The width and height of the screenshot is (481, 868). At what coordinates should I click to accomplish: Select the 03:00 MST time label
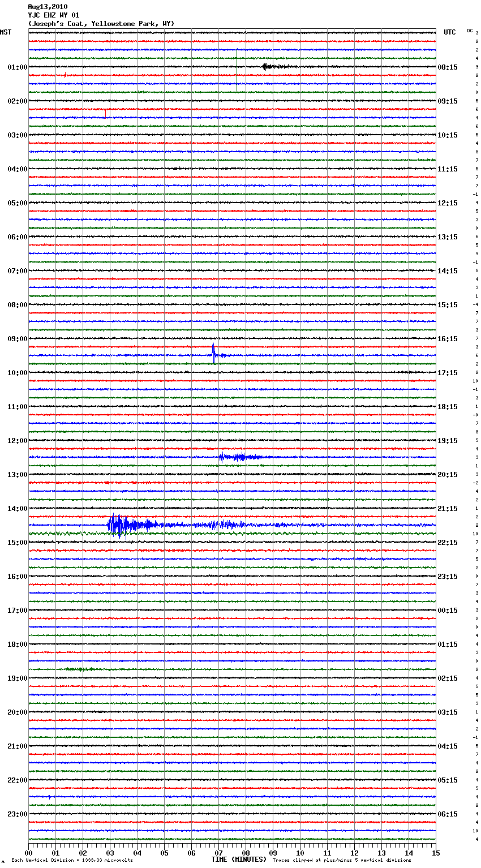coord(18,135)
